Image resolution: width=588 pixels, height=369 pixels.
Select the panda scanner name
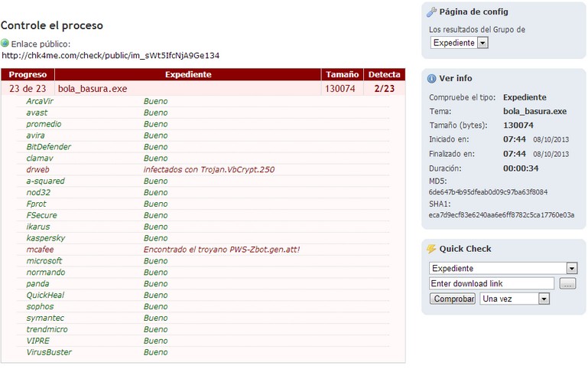[37, 284]
